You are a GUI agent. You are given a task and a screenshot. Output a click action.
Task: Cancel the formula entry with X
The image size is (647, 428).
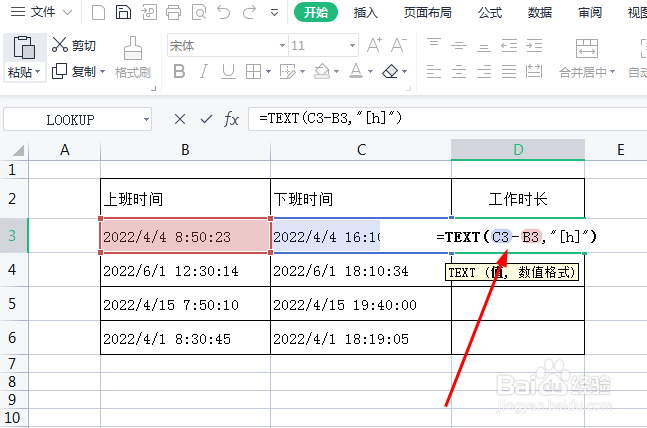pos(180,119)
